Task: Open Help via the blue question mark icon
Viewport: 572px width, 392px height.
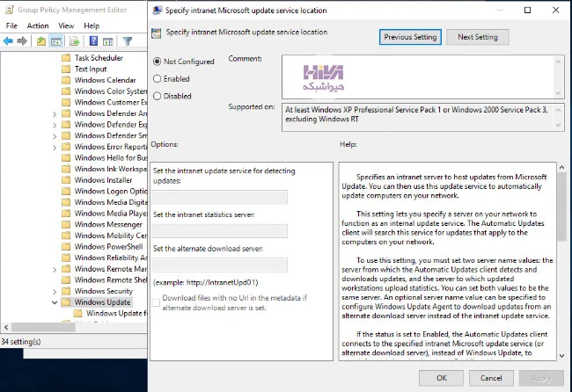Action: [x=93, y=41]
